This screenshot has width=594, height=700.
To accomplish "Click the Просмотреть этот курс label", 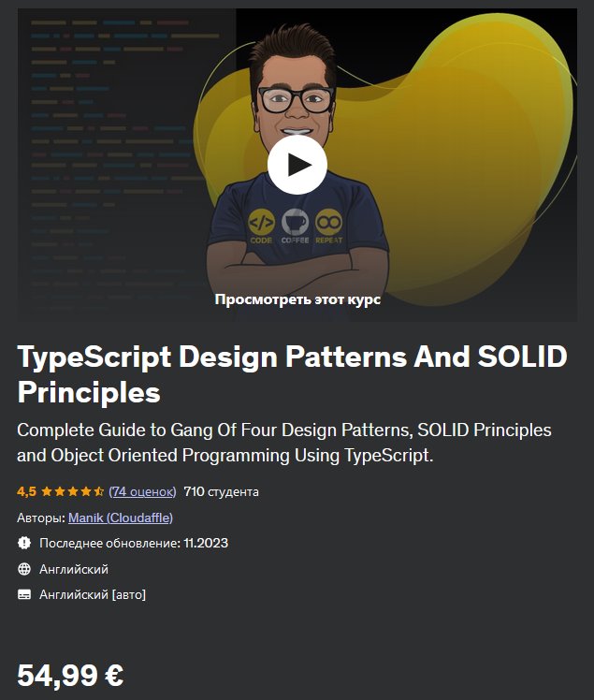I will pyautogui.click(x=297, y=300).
